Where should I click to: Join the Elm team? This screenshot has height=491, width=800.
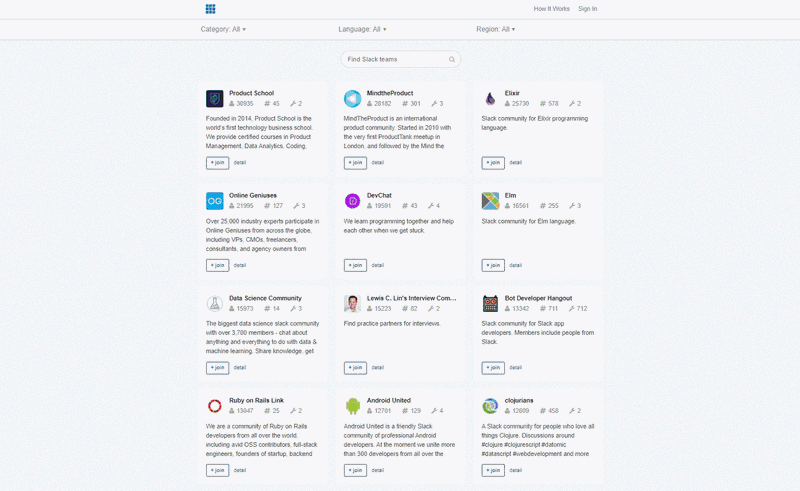493,265
